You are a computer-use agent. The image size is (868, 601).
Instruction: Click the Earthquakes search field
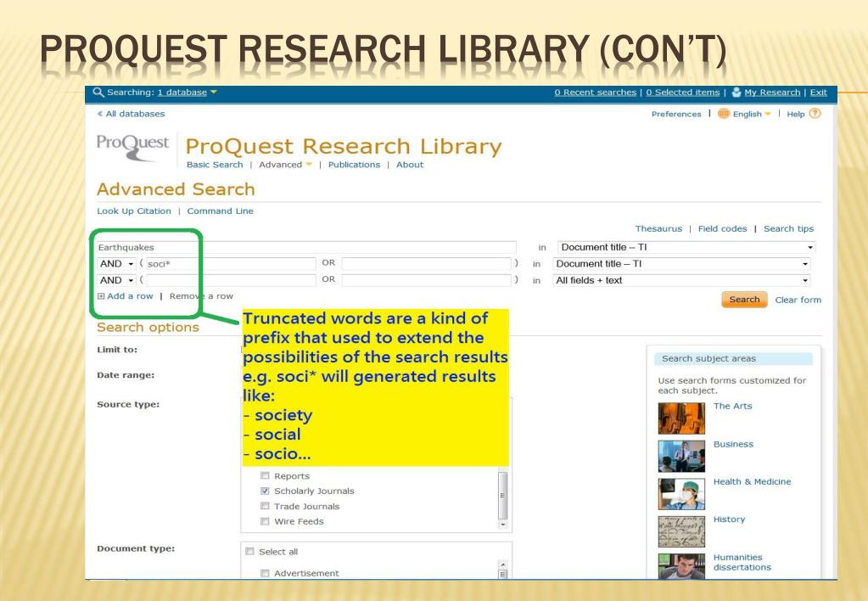click(x=306, y=248)
